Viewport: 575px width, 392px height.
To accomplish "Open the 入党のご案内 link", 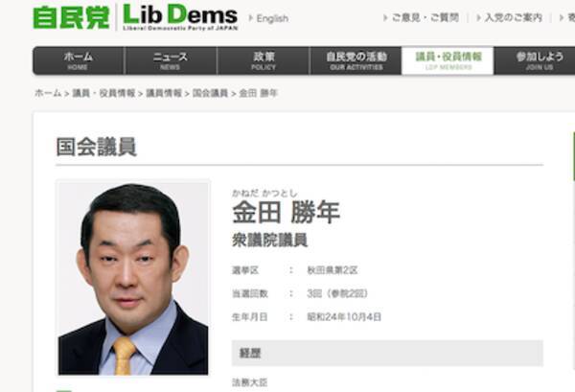I will point(513,17).
